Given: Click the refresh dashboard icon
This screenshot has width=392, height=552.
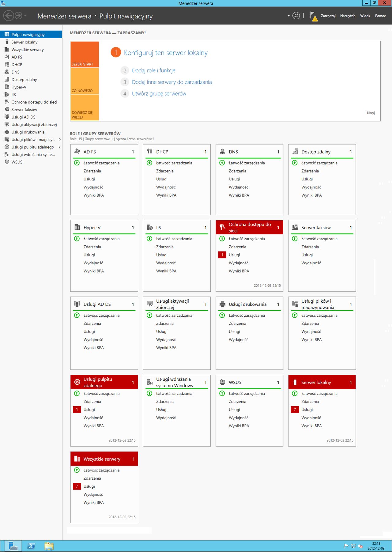Looking at the screenshot, I should 296,16.
